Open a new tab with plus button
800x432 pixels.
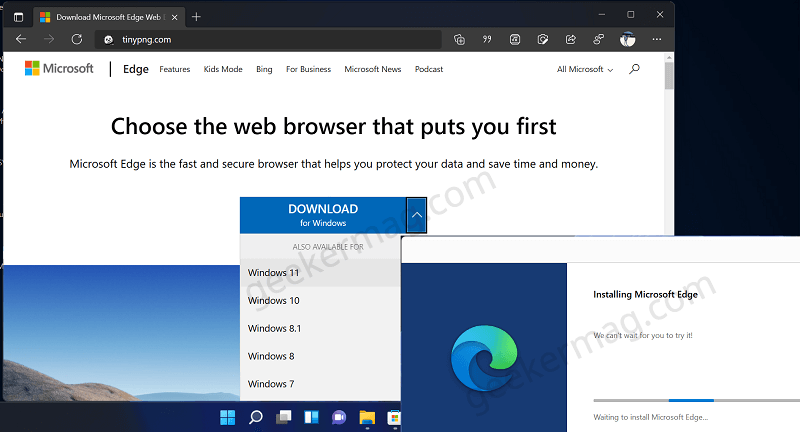click(196, 17)
